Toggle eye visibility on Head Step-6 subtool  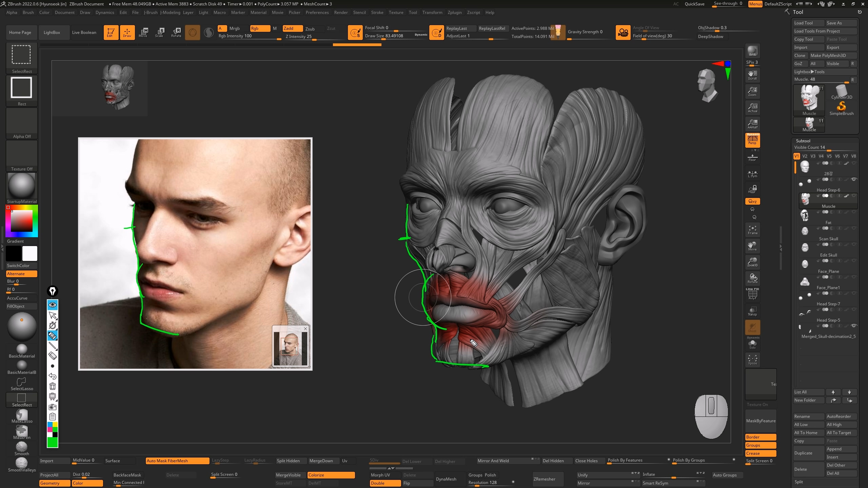pyautogui.click(x=854, y=179)
